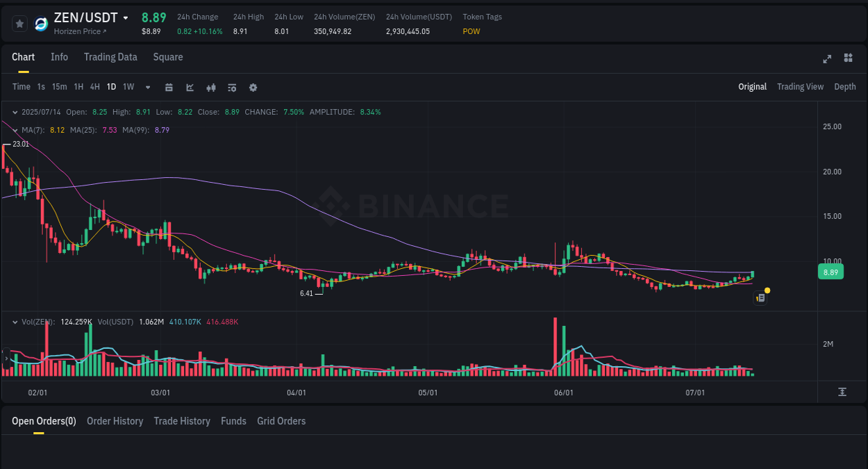Switch to the Trading Data tab
This screenshot has height=469, width=868.
110,57
